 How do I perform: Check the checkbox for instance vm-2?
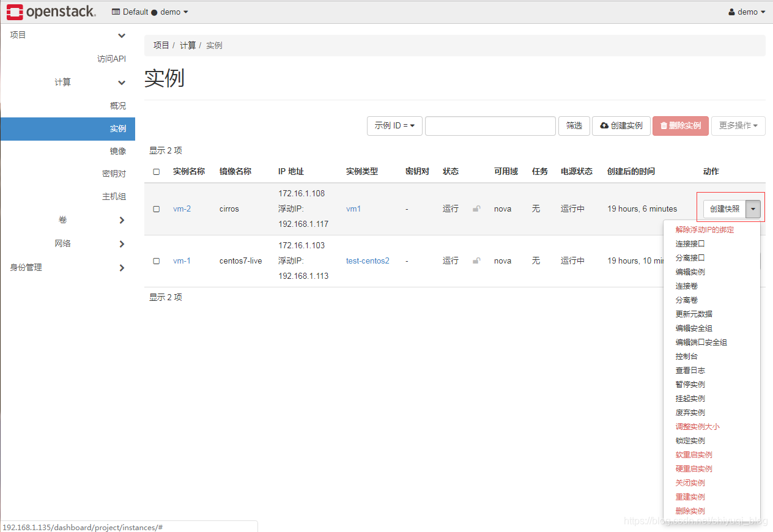[156, 209]
